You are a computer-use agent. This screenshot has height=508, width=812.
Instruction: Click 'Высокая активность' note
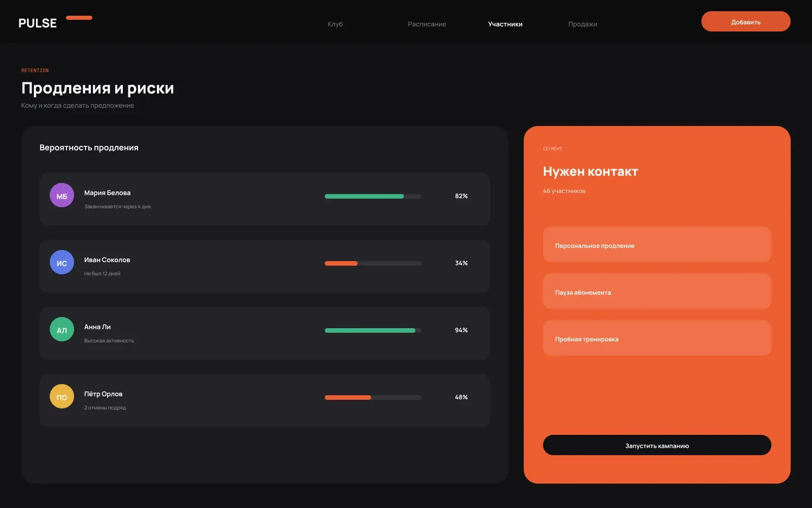point(109,340)
